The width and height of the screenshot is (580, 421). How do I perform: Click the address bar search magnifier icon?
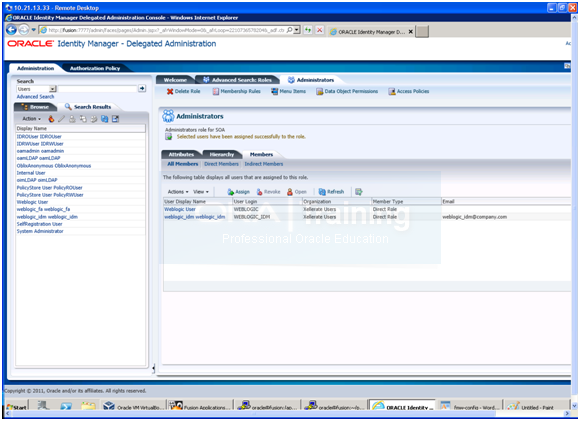point(289,30)
